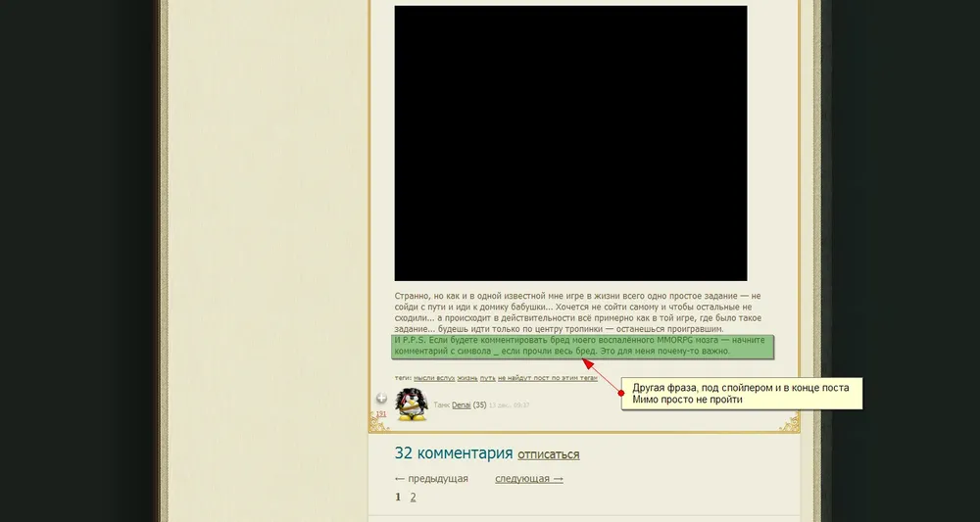Open the Denai author profile link
This screenshot has width=980, height=522.
462,405
